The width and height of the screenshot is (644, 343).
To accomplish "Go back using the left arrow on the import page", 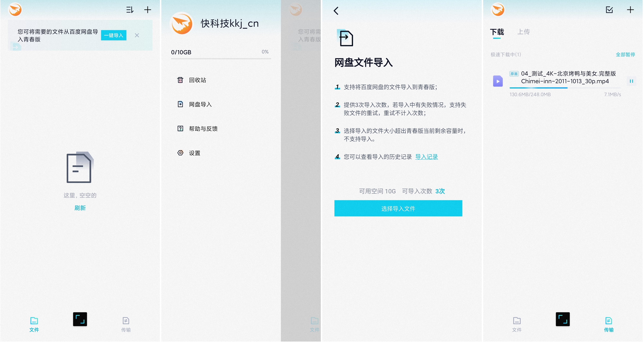I will (336, 11).
